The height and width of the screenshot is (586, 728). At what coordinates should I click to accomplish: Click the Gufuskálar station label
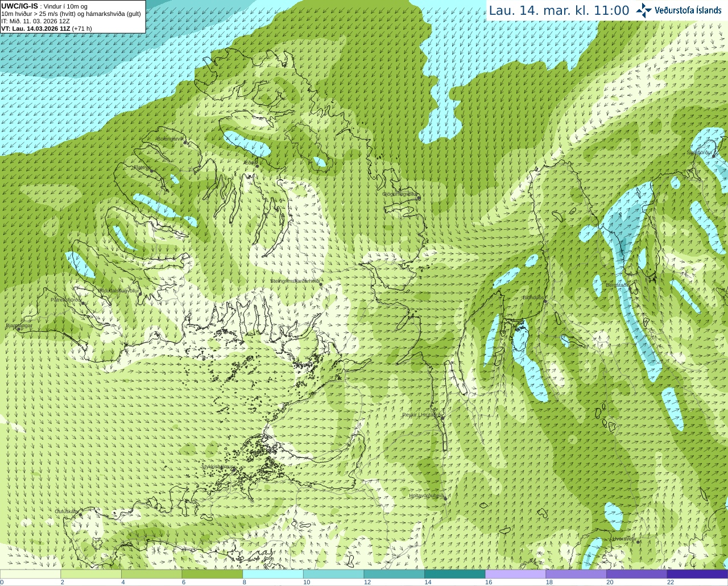[x=67, y=511]
